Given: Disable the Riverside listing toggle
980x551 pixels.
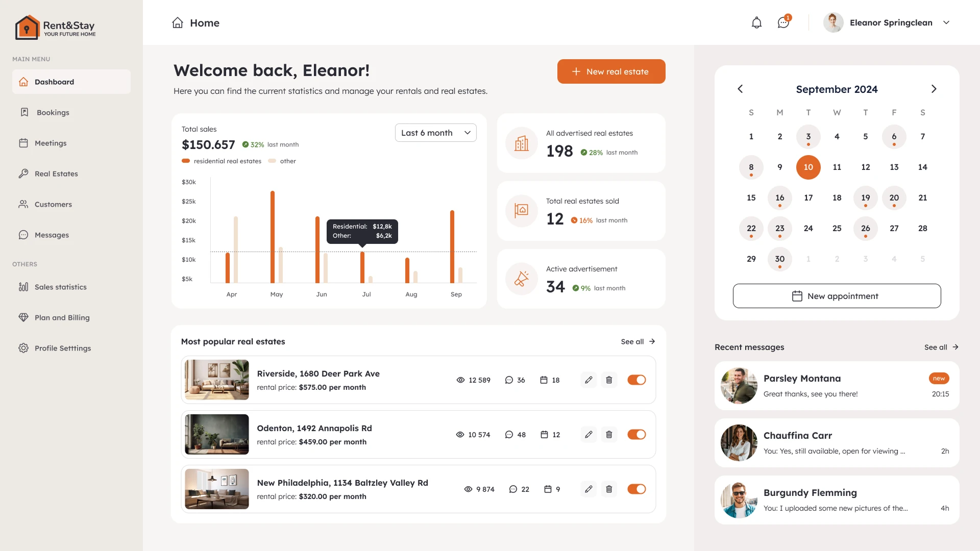Looking at the screenshot, I should [x=636, y=380].
